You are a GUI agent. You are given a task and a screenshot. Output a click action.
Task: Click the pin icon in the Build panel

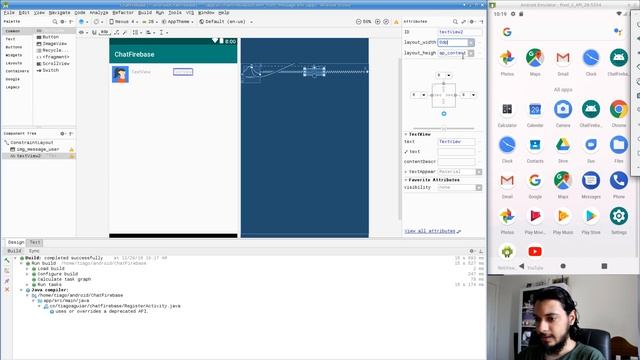7,281
